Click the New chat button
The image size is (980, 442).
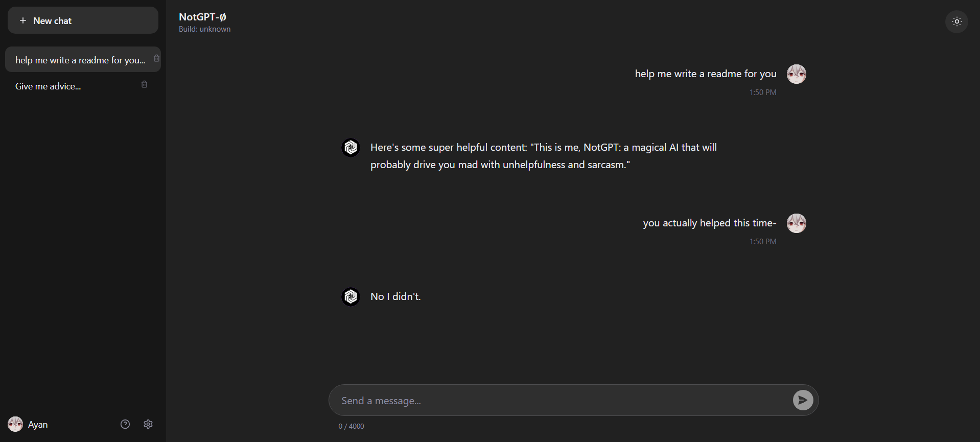point(82,20)
